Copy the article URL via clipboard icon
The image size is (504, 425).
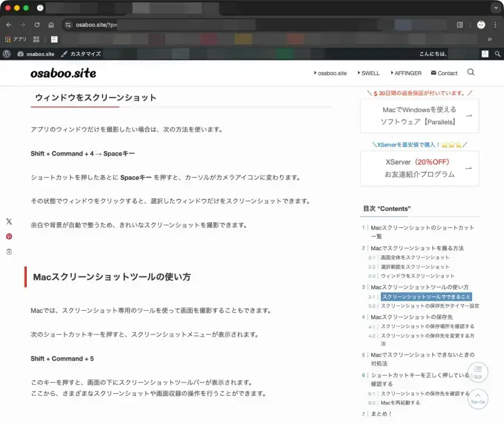pos(8,251)
